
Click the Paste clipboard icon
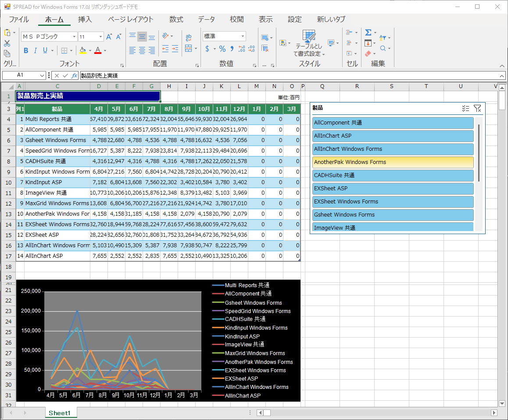point(7,32)
